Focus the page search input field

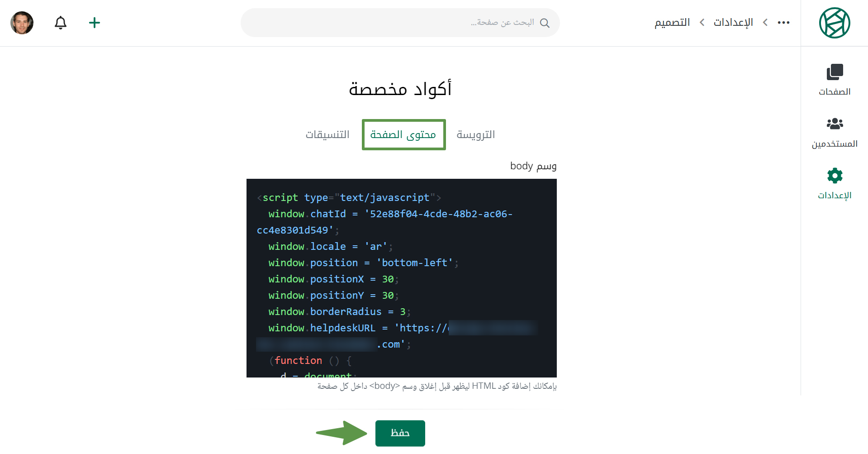click(x=389, y=23)
